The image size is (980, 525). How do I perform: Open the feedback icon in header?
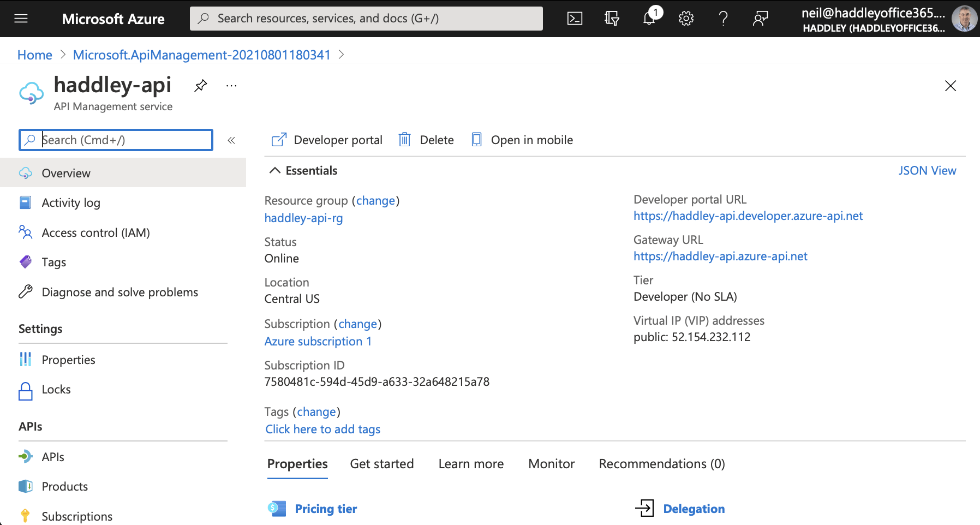point(760,19)
